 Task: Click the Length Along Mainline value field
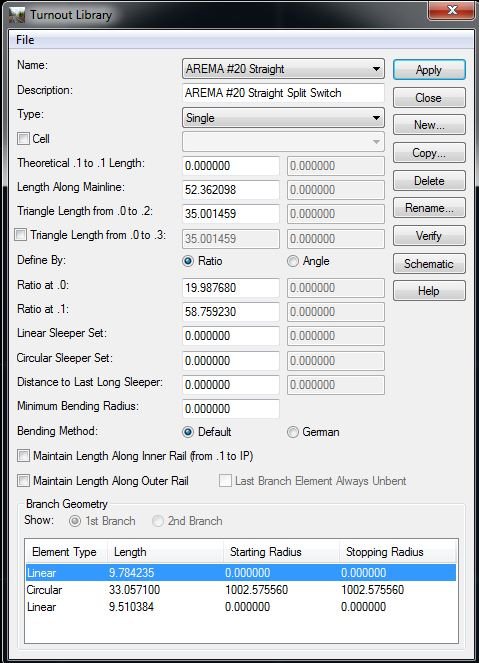point(231,190)
